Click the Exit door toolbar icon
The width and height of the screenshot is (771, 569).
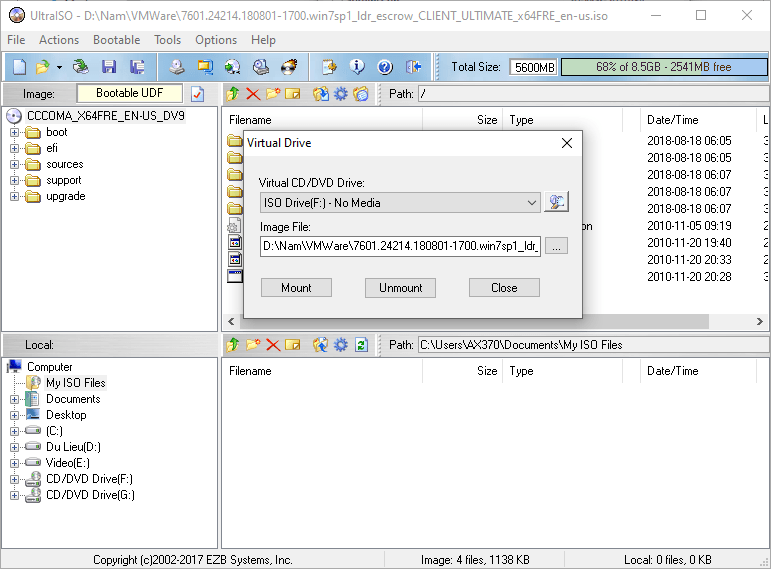414,67
